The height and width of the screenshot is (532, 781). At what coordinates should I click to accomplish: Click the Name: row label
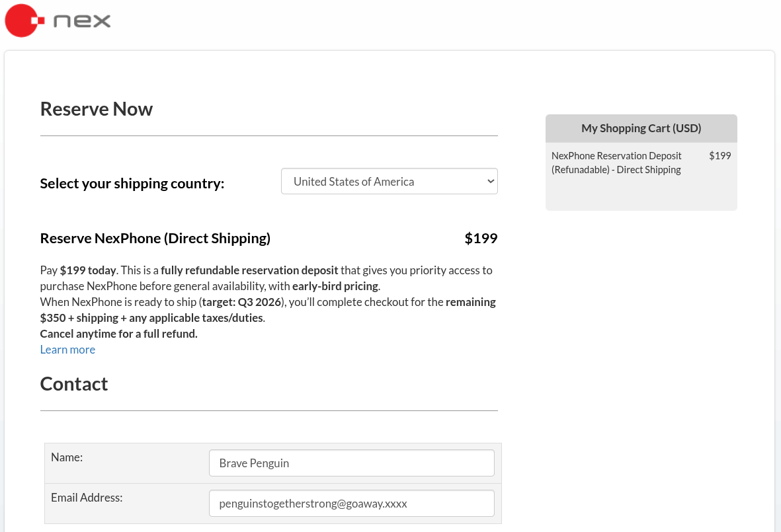point(66,457)
